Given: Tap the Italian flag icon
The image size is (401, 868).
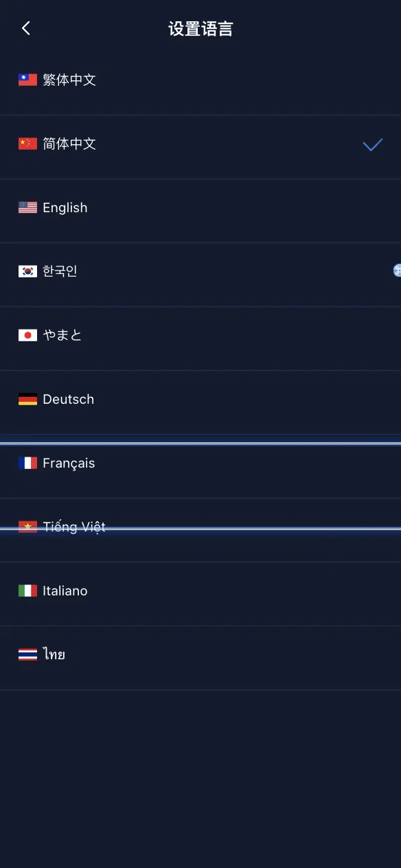Looking at the screenshot, I should 27,591.
